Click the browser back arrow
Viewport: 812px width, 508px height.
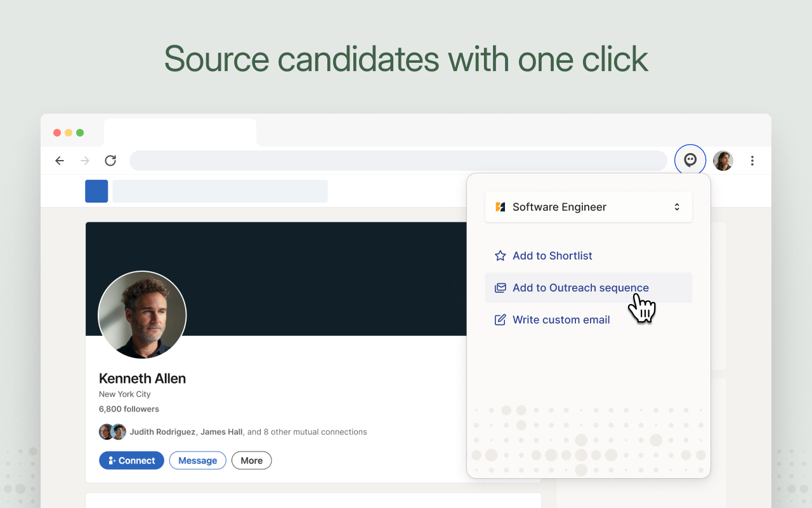point(59,161)
